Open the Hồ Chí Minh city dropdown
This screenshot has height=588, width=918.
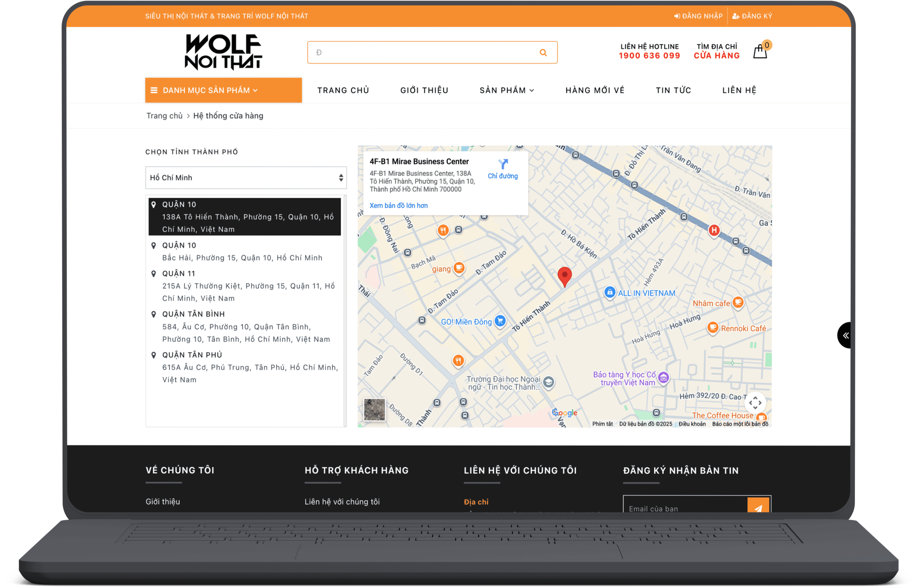[246, 178]
